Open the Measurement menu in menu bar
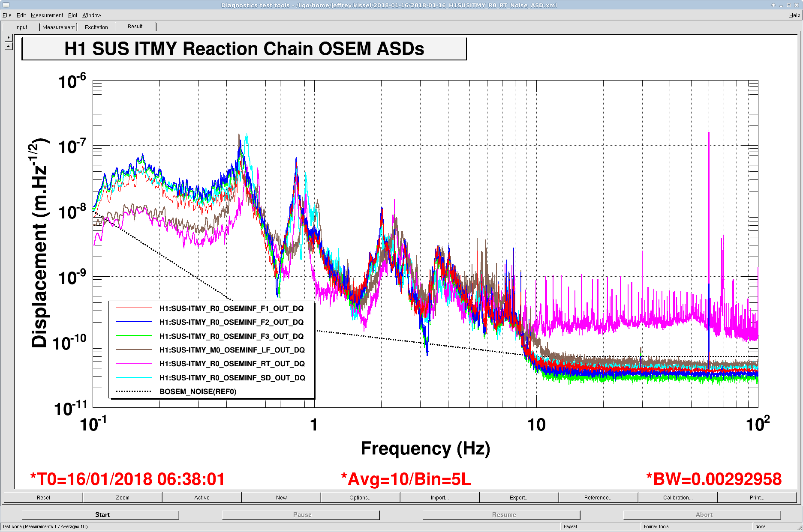Screen dimensions: 803x532 [47, 15]
